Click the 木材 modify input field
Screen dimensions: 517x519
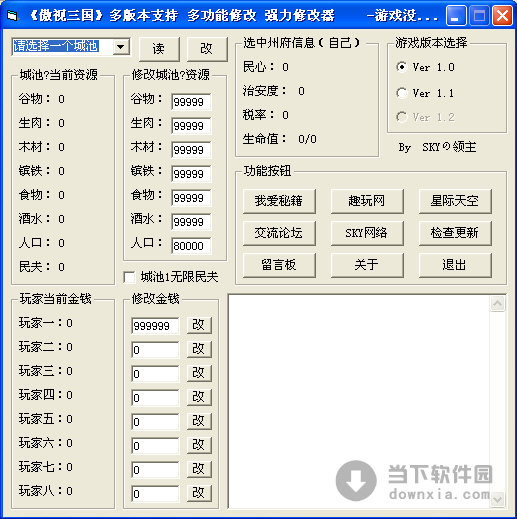(x=191, y=150)
